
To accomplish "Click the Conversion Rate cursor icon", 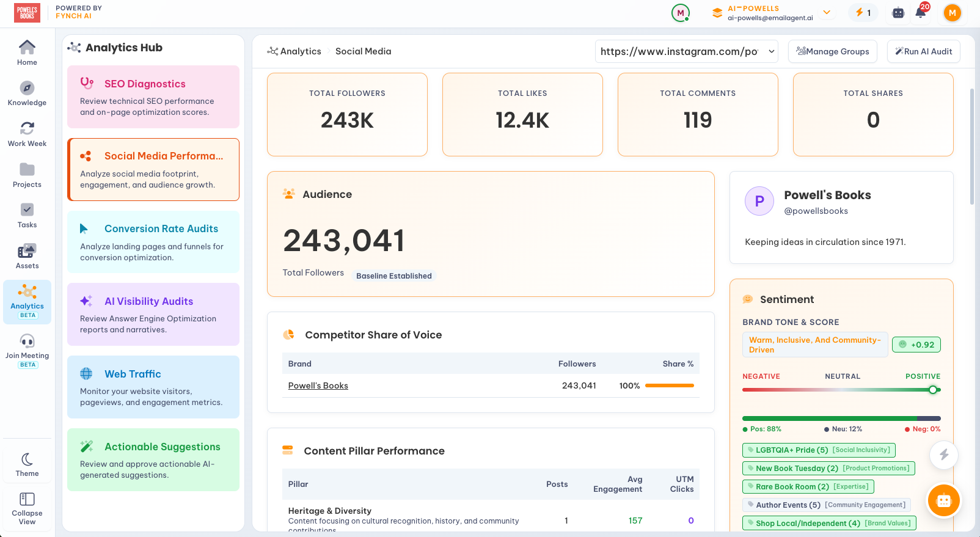I will tap(84, 228).
